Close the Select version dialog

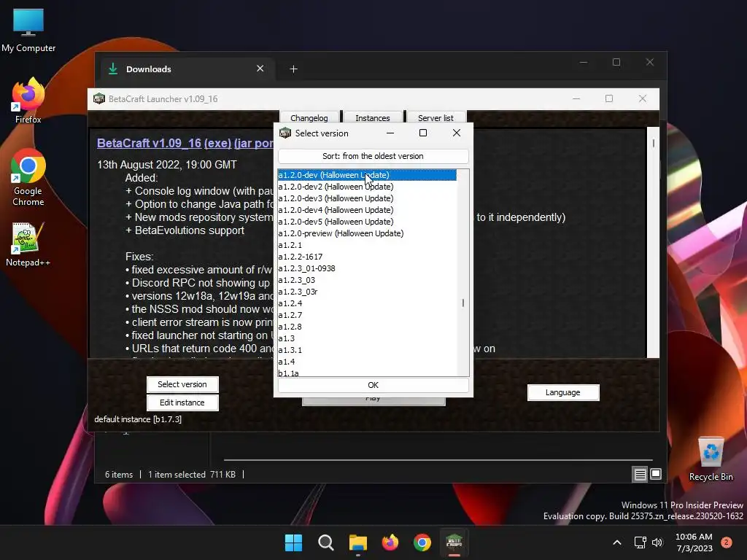point(457,133)
